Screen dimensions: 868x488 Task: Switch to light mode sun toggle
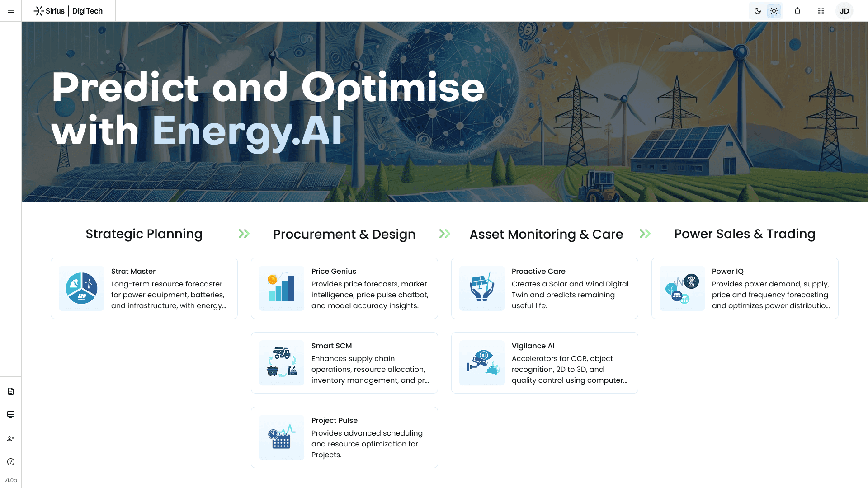774,11
